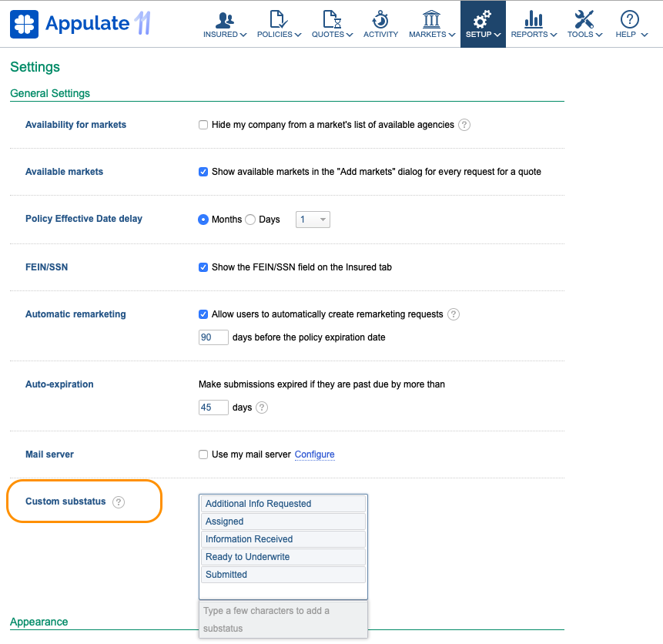Show help for Automatic remarketing option

[454, 314]
